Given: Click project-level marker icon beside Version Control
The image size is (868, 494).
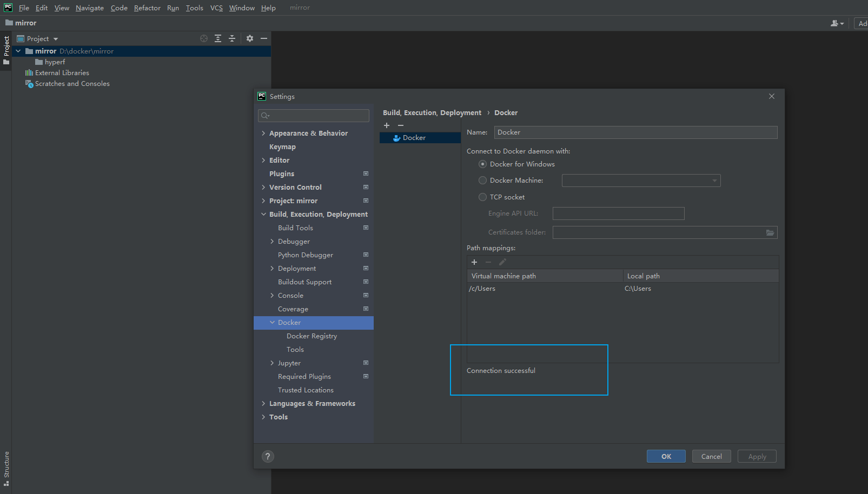Looking at the screenshot, I should pyautogui.click(x=366, y=187).
